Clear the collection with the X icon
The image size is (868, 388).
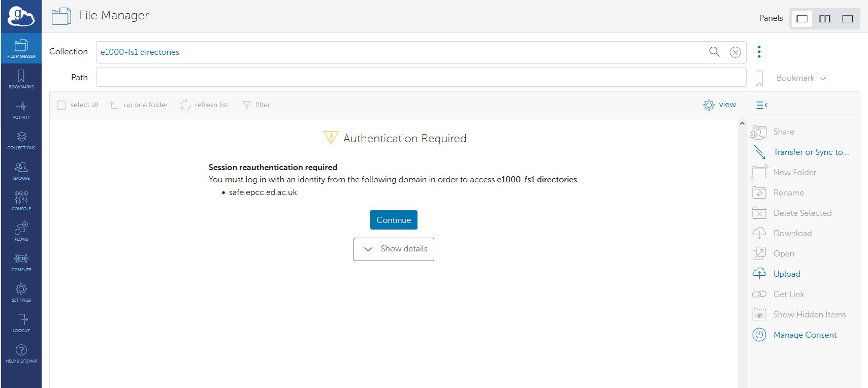[x=735, y=52]
